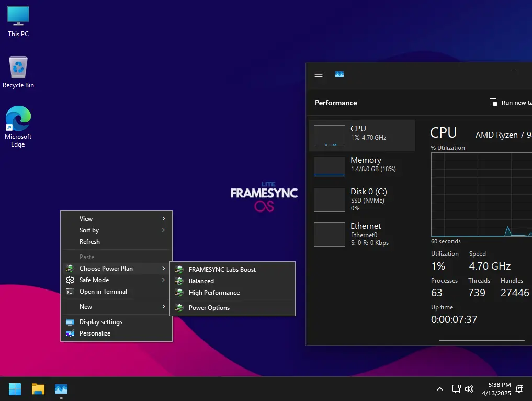Click the Windows Start button
Viewport: 532px width, 401px height.
tap(15, 389)
